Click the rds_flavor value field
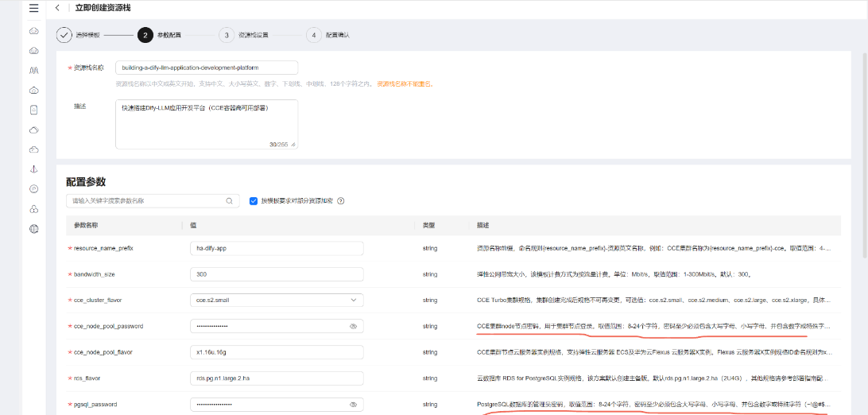This screenshot has height=415, width=868. coord(277,378)
